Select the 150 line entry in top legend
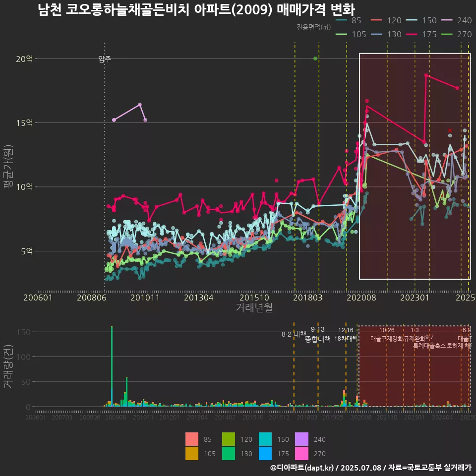 point(421,20)
